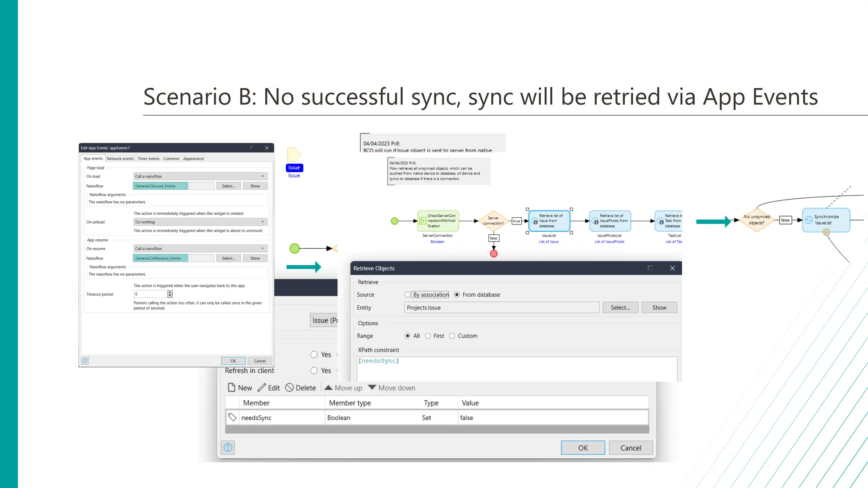The width and height of the screenshot is (868, 488).
Task: Select the Custom range radio button
Action: click(x=452, y=336)
